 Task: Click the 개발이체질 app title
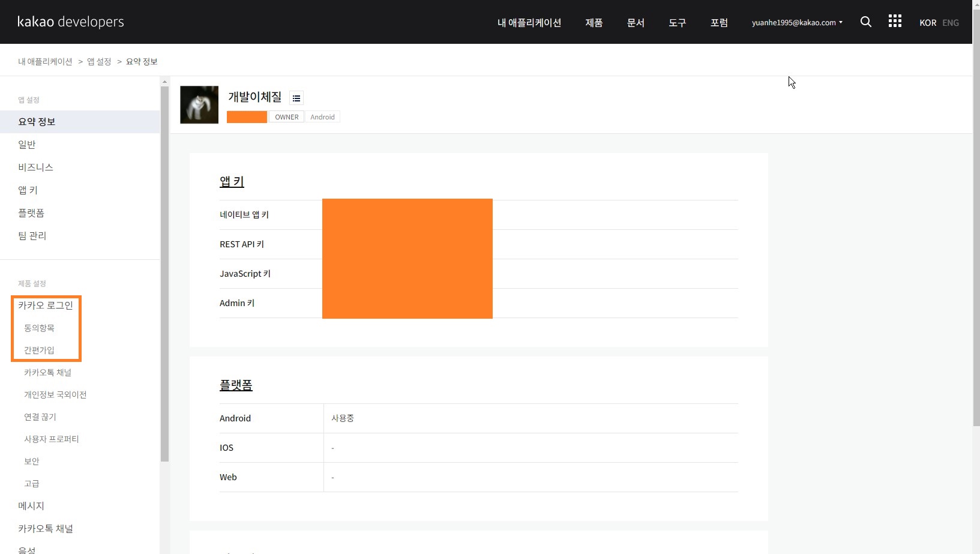point(254,97)
